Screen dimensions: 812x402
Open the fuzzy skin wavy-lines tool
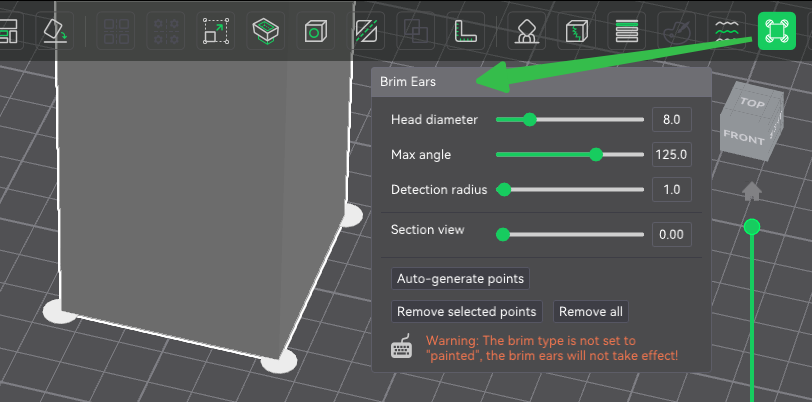pos(726,31)
